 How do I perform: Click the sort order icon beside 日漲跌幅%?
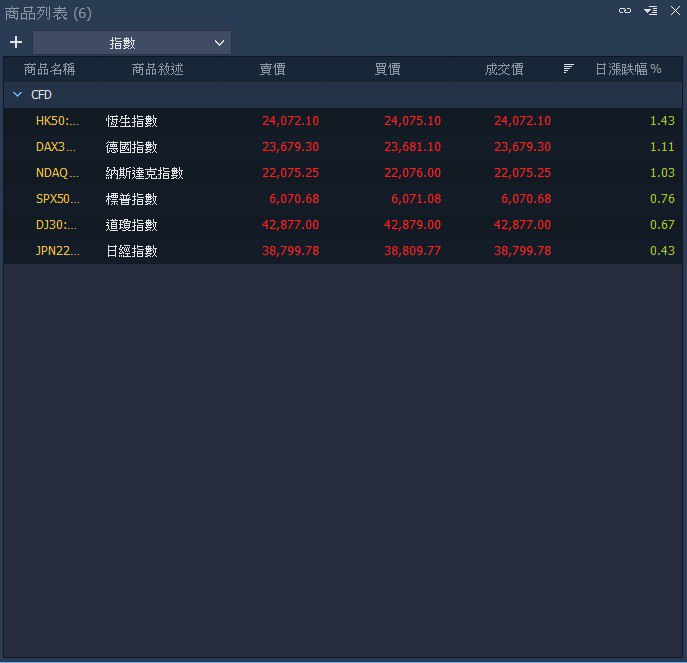pyautogui.click(x=568, y=69)
